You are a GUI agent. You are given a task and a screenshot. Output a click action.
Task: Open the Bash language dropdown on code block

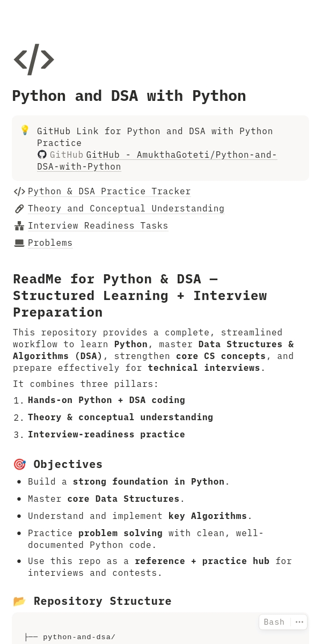point(274,622)
